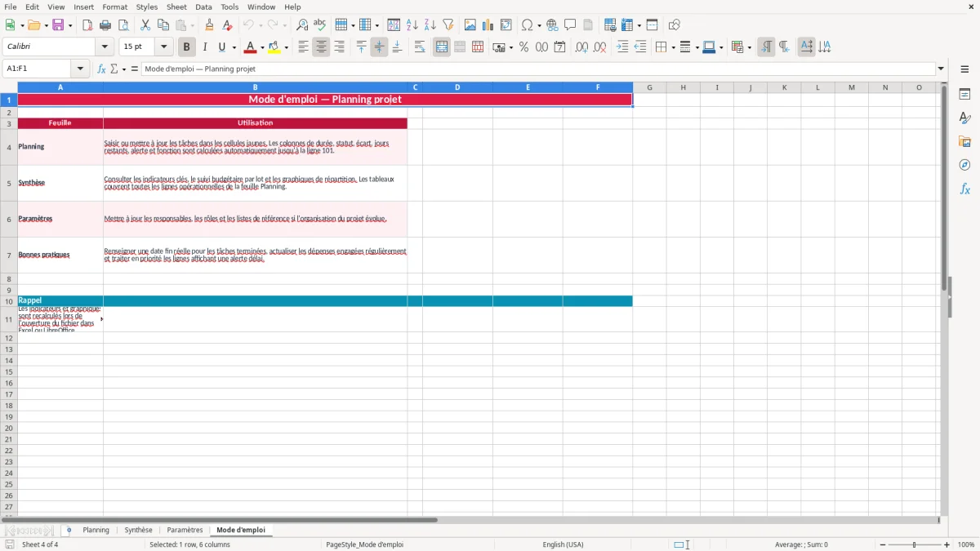Screen dimensions: 980x551
Task: Open the Function Wizard beside the Name Box
Action: pyautogui.click(x=101, y=69)
